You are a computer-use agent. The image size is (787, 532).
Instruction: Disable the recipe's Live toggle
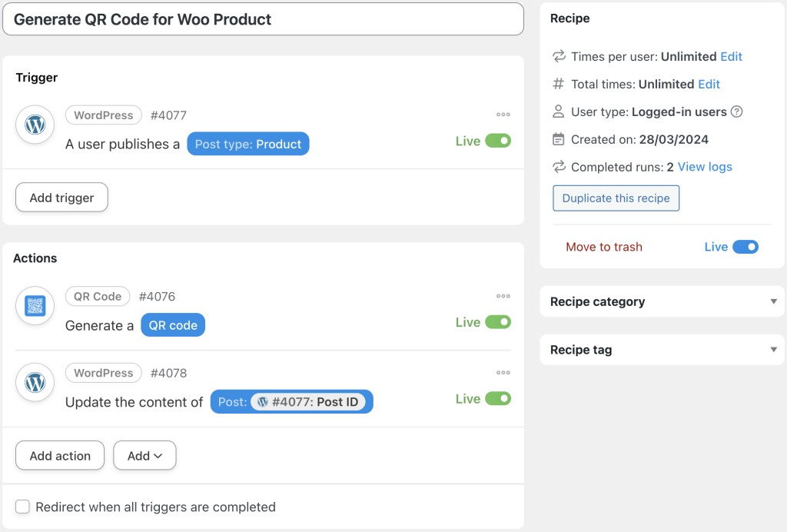click(x=744, y=247)
